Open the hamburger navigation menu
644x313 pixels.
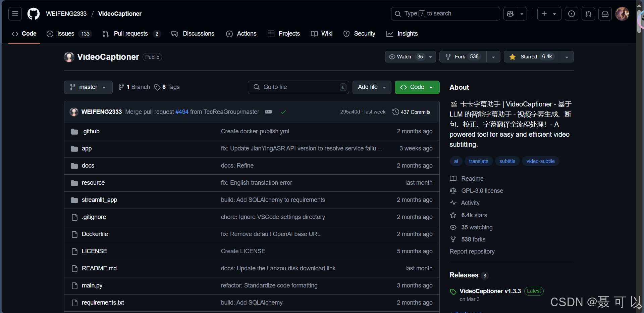pos(15,14)
